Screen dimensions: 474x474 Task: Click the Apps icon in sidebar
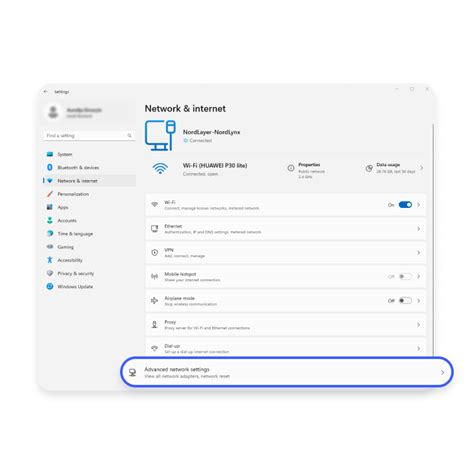click(x=50, y=207)
